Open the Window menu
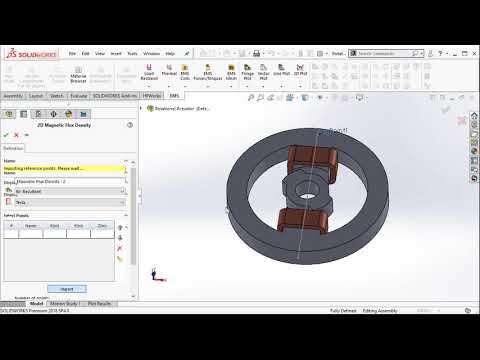The image size is (480, 360). [151, 53]
